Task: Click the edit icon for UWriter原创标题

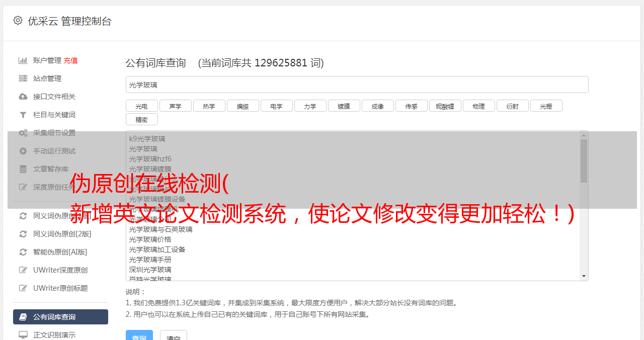Action: pos(23,288)
